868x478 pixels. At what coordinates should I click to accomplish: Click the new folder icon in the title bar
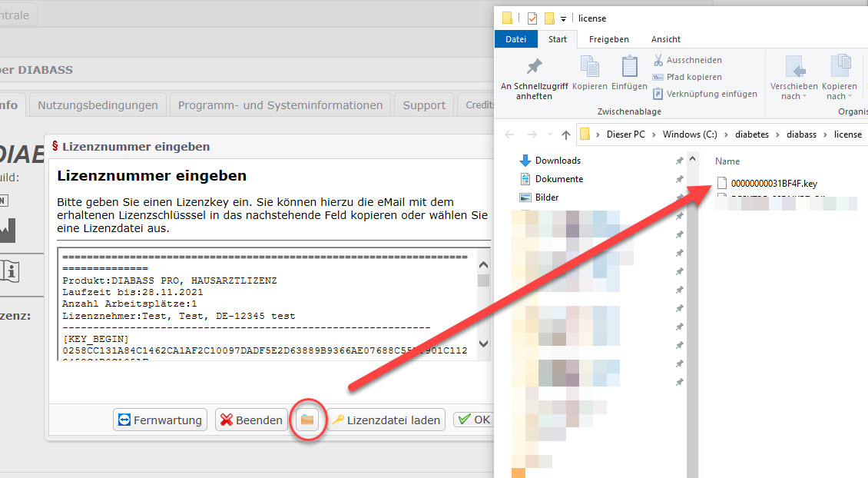[x=549, y=18]
